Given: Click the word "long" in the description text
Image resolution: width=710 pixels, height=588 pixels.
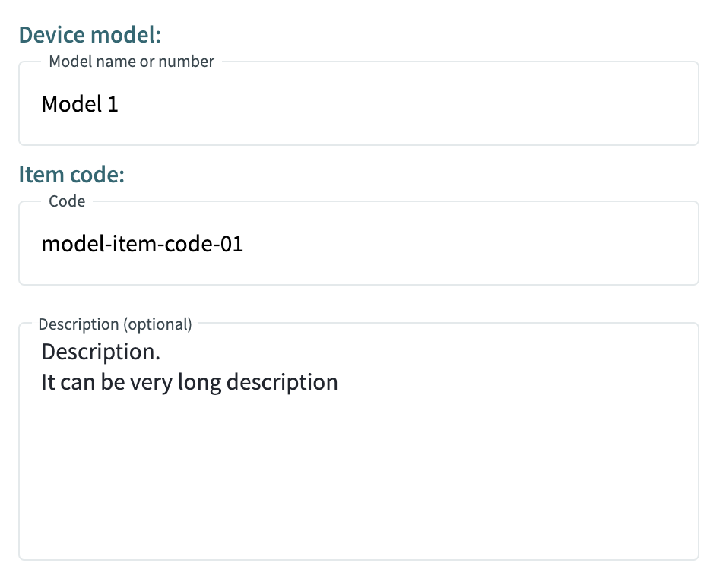Looking at the screenshot, I should click(199, 383).
